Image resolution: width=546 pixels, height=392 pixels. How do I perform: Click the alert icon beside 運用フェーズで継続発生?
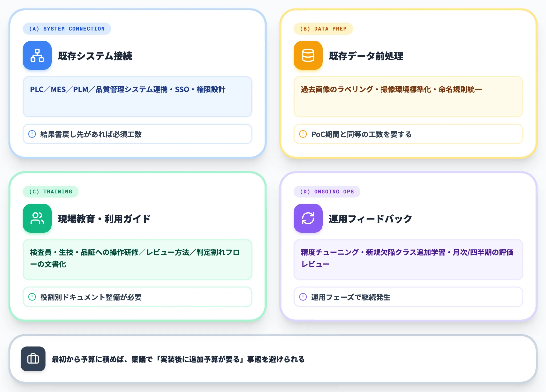303,297
